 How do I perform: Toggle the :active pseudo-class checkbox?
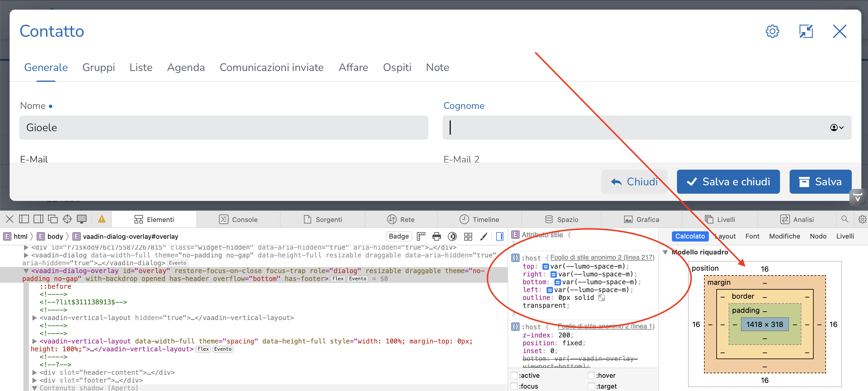(x=514, y=375)
